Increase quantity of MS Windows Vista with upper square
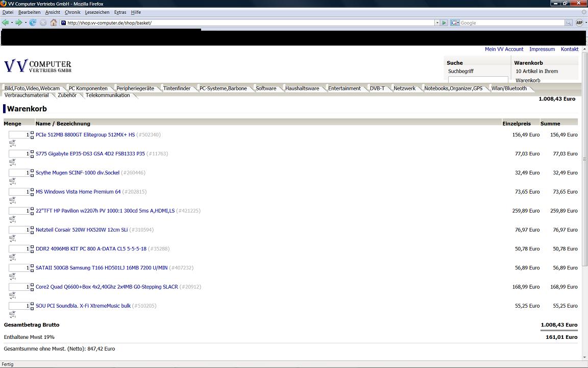588x368 pixels. 32,190
